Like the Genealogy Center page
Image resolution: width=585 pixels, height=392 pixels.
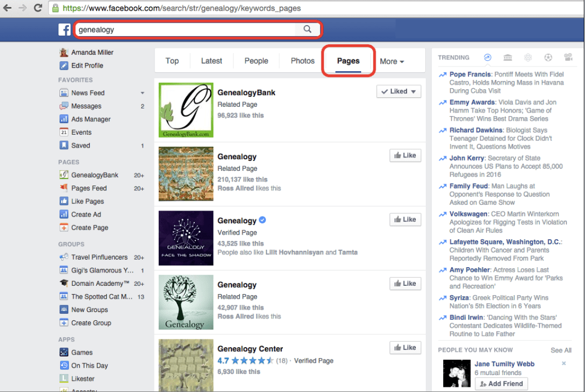point(405,348)
